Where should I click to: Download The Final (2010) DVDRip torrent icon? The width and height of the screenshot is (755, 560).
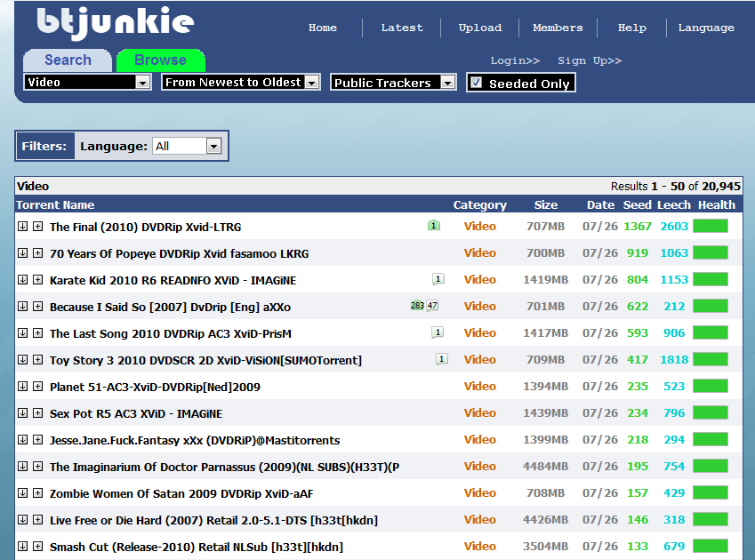coord(22,226)
